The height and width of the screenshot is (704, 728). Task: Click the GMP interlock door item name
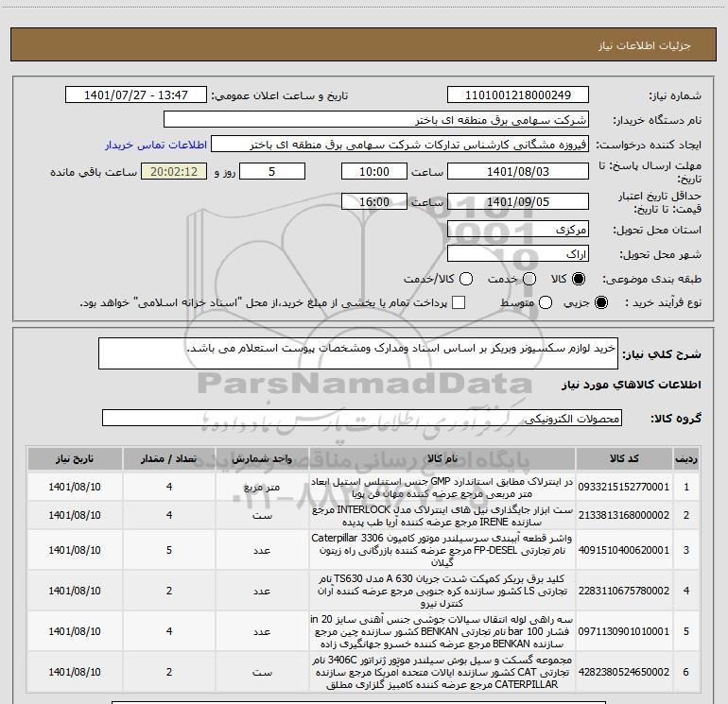[442, 488]
